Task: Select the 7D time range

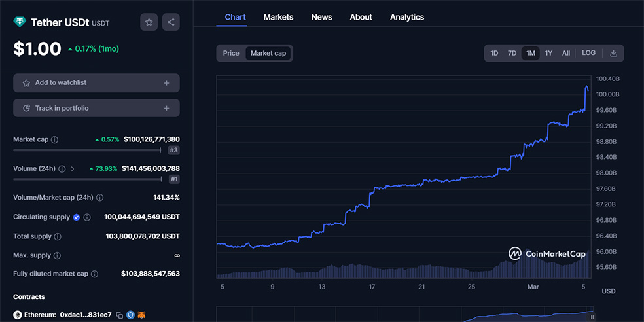Action: pos(512,54)
